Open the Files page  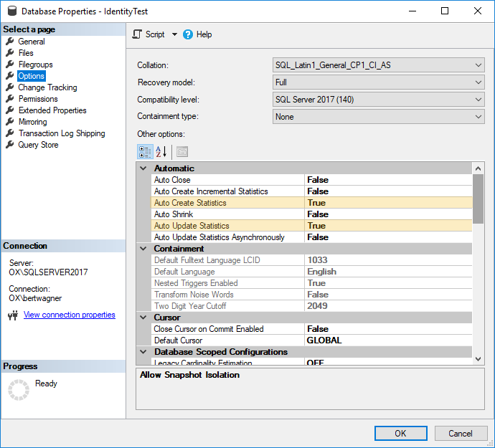coord(26,53)
